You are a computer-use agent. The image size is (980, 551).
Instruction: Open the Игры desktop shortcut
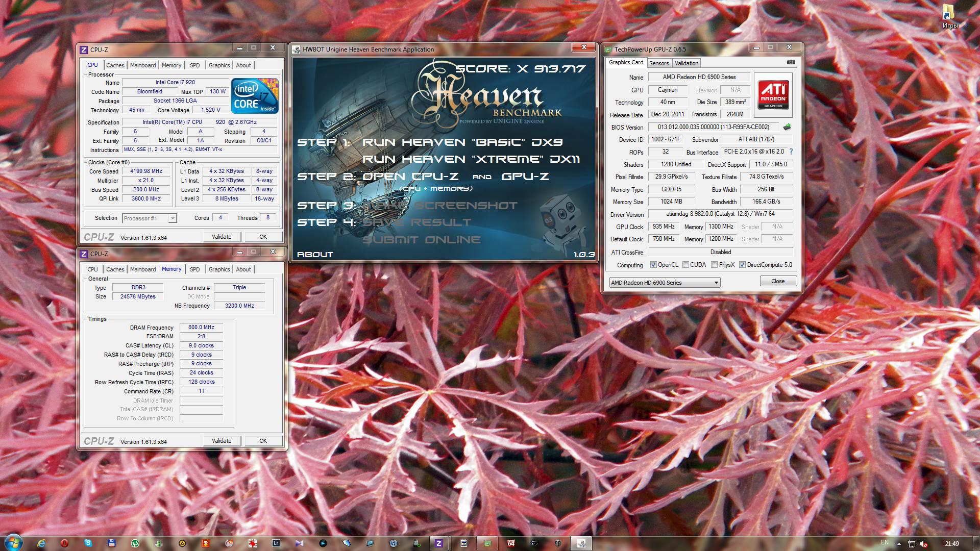pyautogui.click(x=949, y=16)
